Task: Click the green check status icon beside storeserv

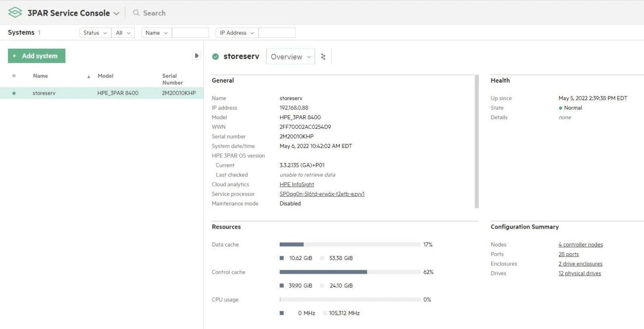Action: (215, 57)
